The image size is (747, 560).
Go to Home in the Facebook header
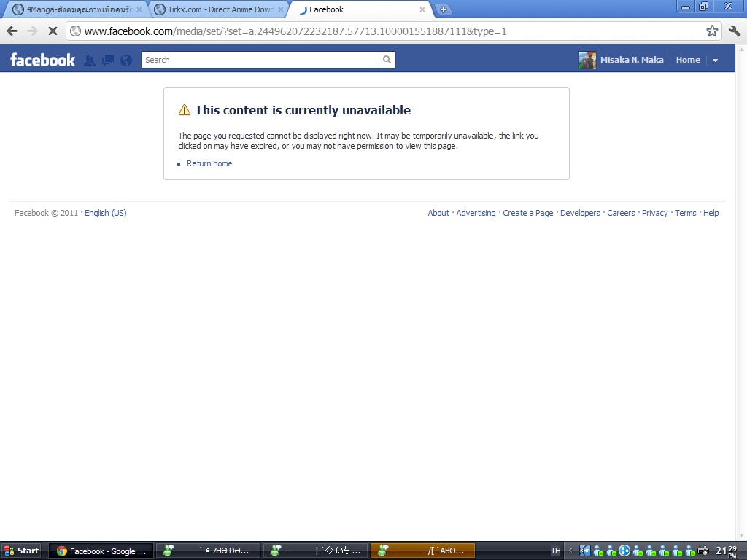688,60
